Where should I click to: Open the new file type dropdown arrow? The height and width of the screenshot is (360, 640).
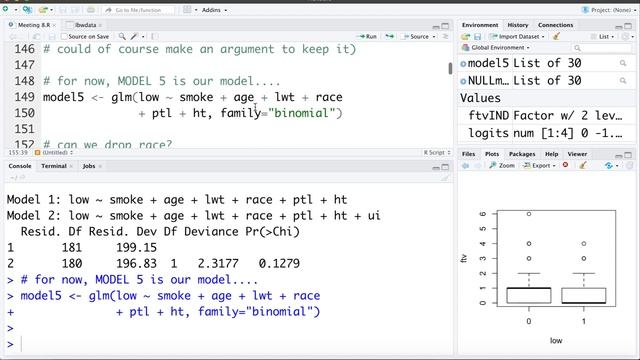(x=16, y=10)
